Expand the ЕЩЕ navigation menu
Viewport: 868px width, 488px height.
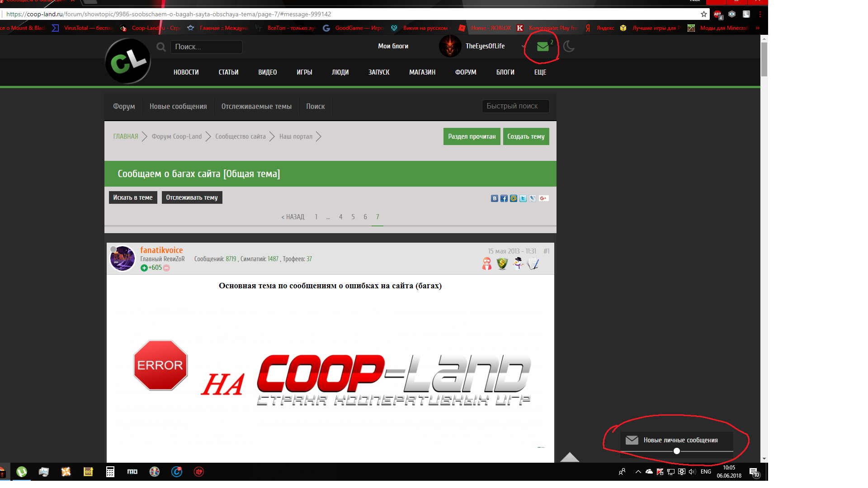[x=540, y=72]
